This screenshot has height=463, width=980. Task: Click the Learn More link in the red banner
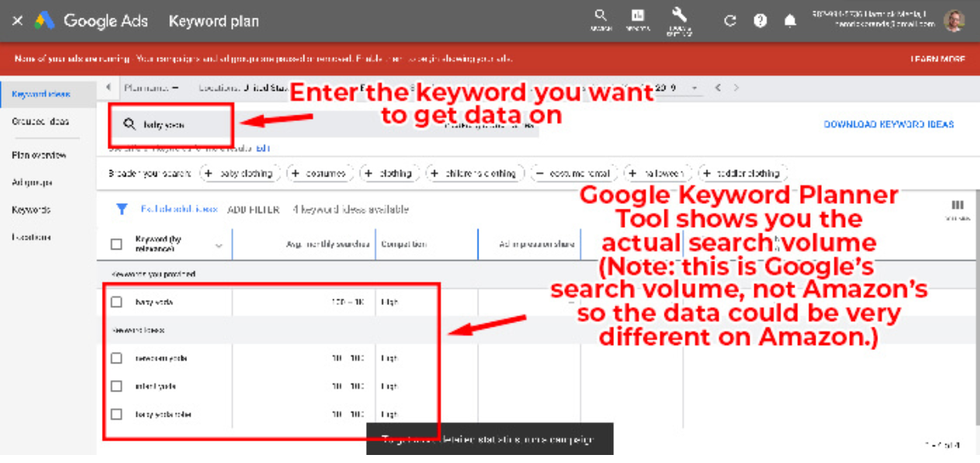click(x=937, y=59)
